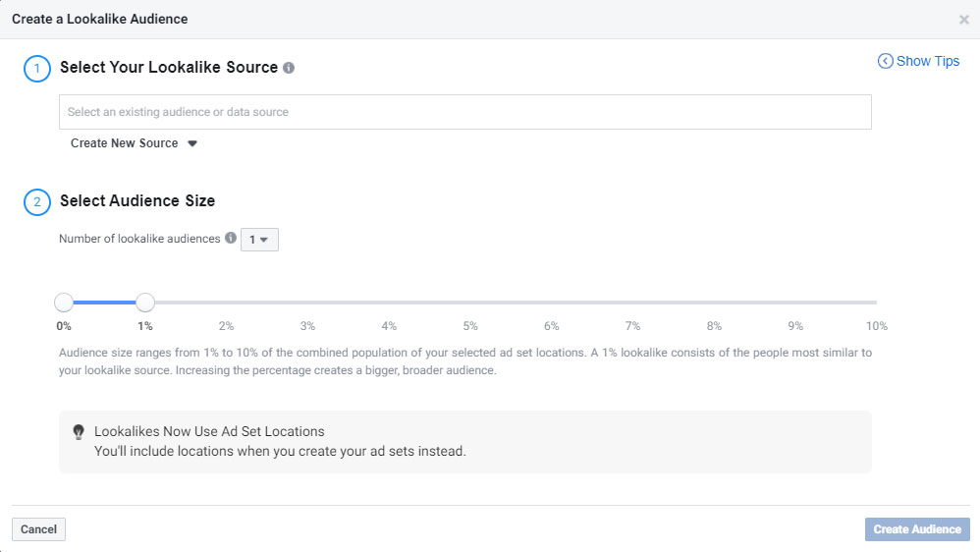This screenshot has width=980, height=552.
Task: Open the number of lookalike audiences dropdown
Action: click(x=259, y=240)
